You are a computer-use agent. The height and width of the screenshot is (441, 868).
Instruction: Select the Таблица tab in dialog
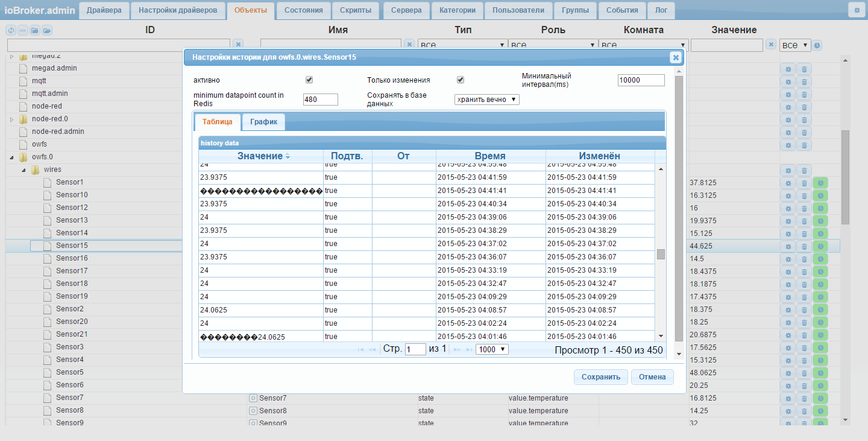pyautogui.click(x=218, y=122)
